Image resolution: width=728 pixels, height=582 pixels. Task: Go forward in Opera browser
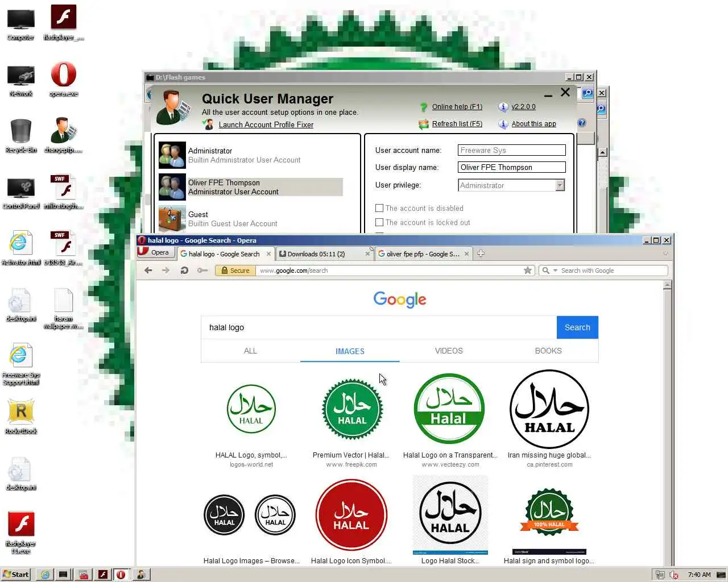166,271
